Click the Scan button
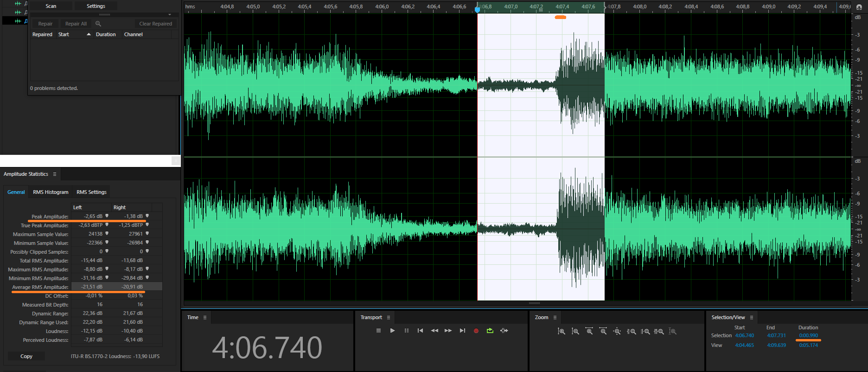868x372 pixels. (51, 6)
